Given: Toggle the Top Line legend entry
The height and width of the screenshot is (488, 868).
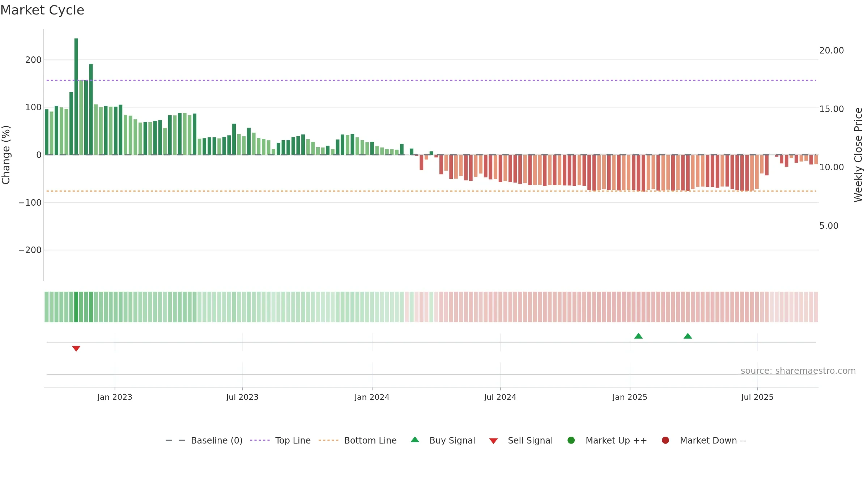Looking at the screenshot, I should (280, 440).
